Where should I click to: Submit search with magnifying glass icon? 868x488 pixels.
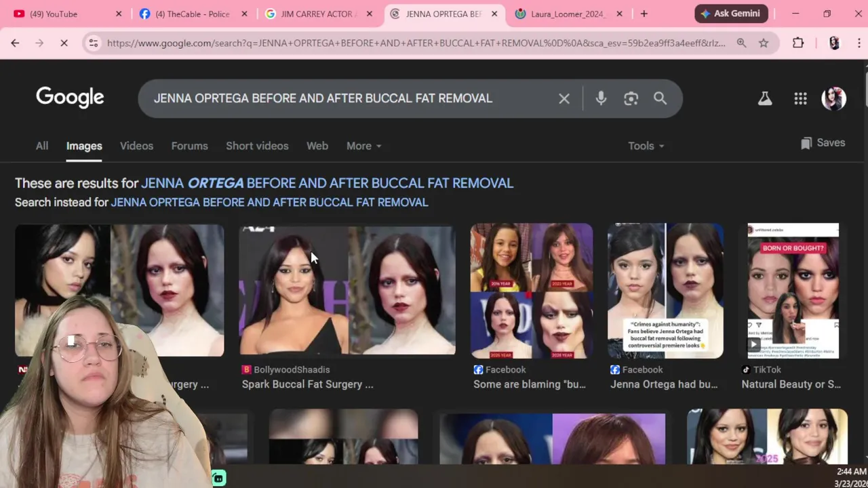pos(660,98)
